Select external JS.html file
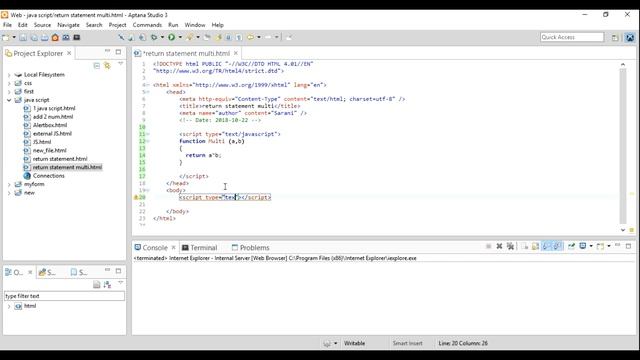 pos(52,133)
